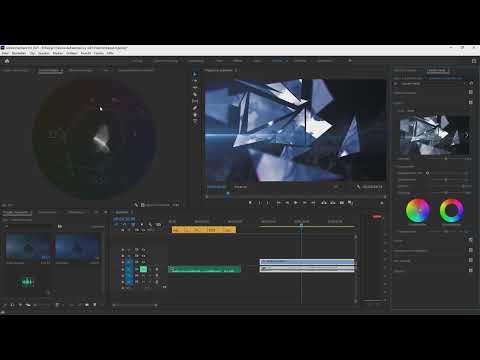Select the Type tool
Screen dimensions: 480x360
pyautogui.click(x=195, y=121)
